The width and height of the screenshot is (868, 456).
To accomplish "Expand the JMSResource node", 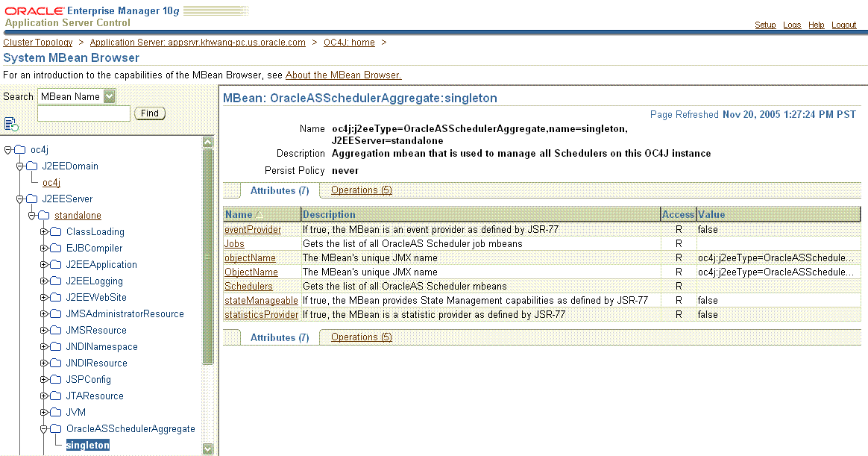I will [x=44, y=330].
